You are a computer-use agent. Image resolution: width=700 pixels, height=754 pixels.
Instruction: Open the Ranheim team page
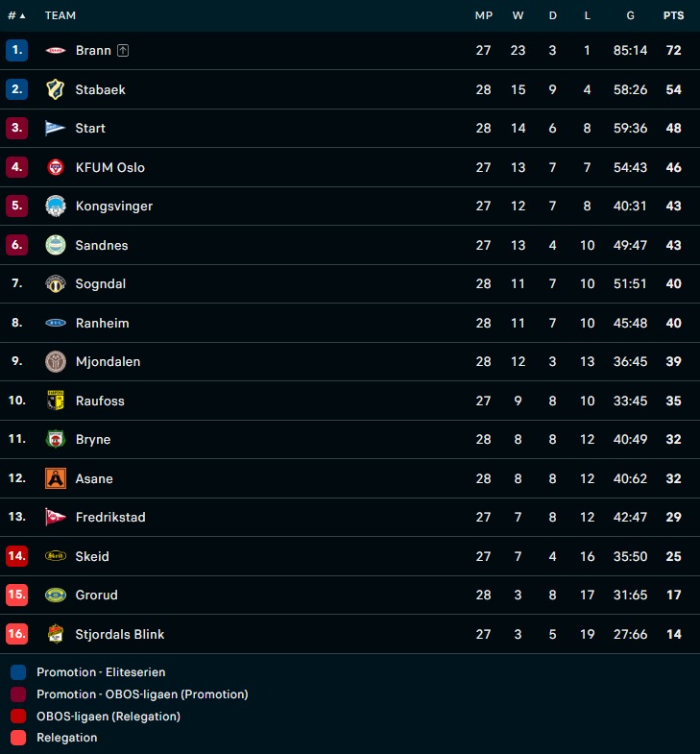tap(102, 323)
